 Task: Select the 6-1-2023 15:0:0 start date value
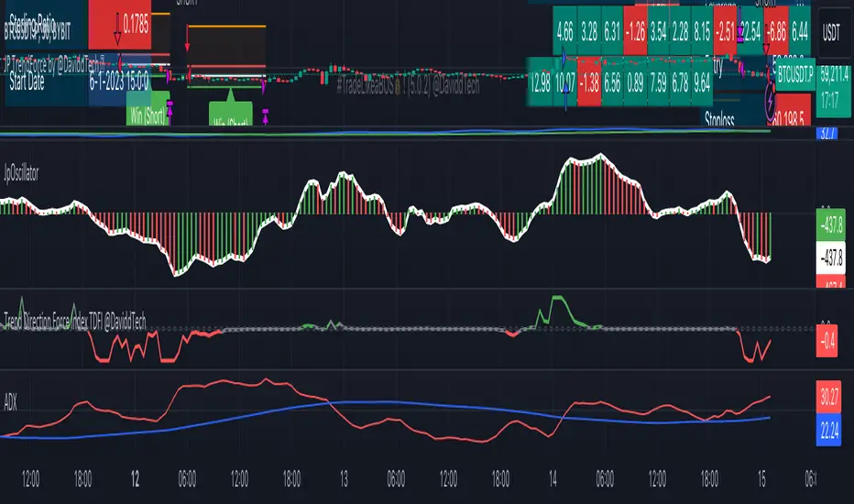pyautogui.click(x=119, y=82)
